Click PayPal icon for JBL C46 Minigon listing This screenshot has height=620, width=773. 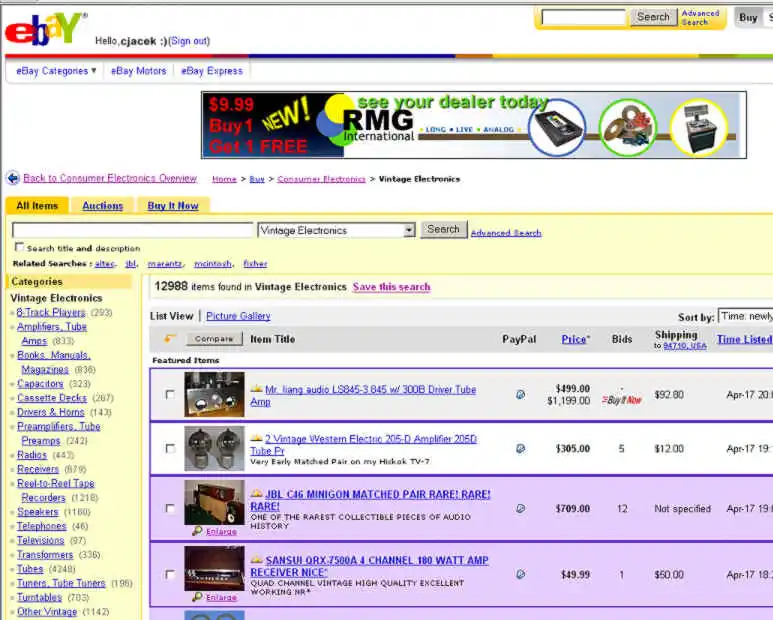pos(520,509)
